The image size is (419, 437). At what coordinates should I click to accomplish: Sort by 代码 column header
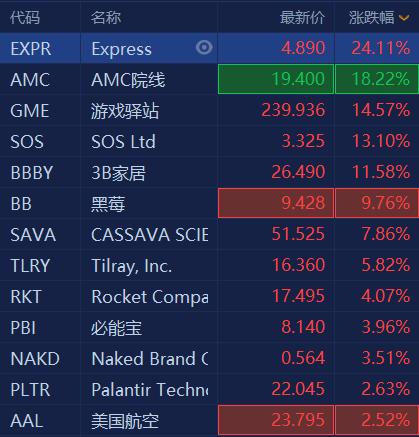coord(25,18)
